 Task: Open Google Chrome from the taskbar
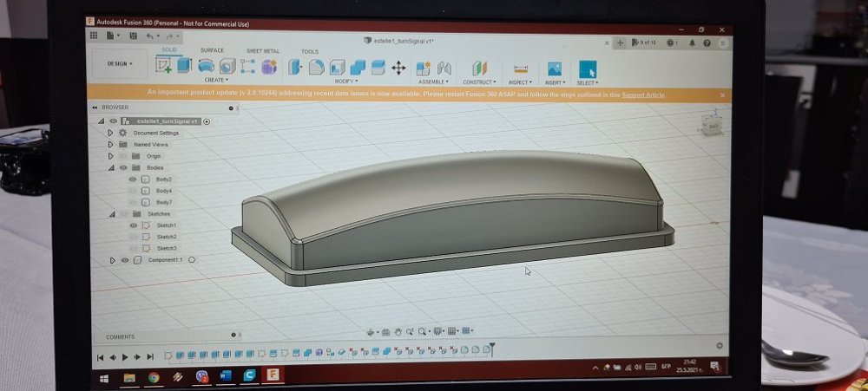click(154, 377)
